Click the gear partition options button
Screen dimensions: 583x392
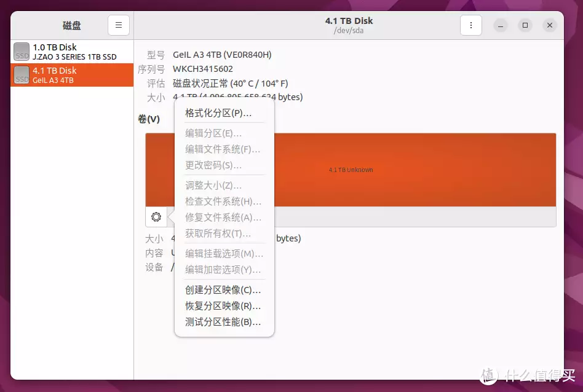(x=156, y=217)
